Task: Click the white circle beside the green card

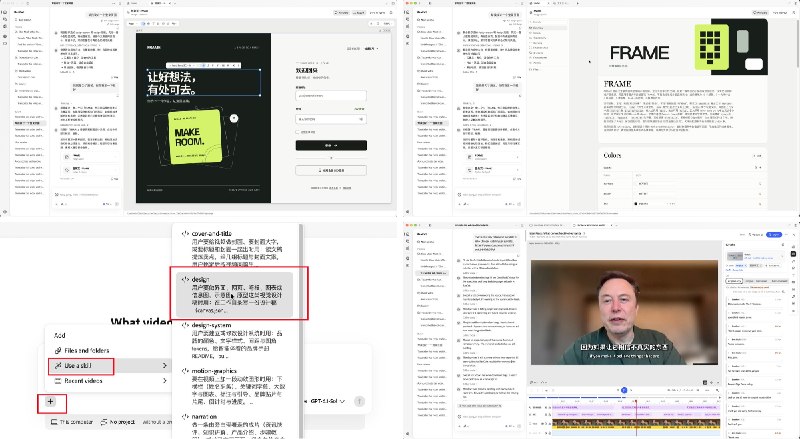Action: coord(234,118)
